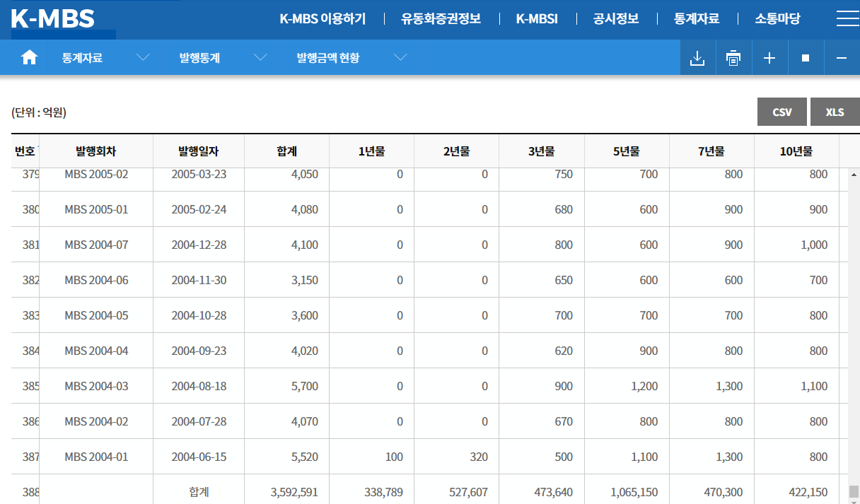This screenshot has width=860, height=504.
Task: Click the 2년물 column header
Action: click(x=457, y=151)
